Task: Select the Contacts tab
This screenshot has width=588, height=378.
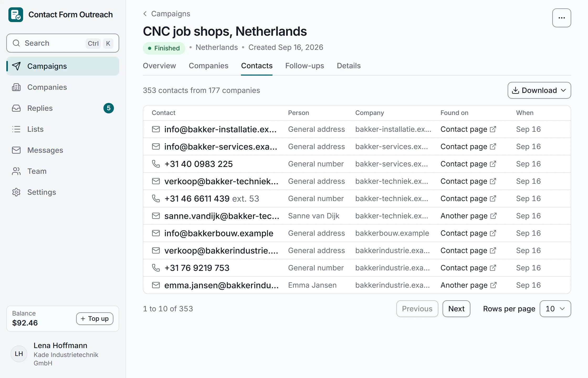Action: click(257, 66)
